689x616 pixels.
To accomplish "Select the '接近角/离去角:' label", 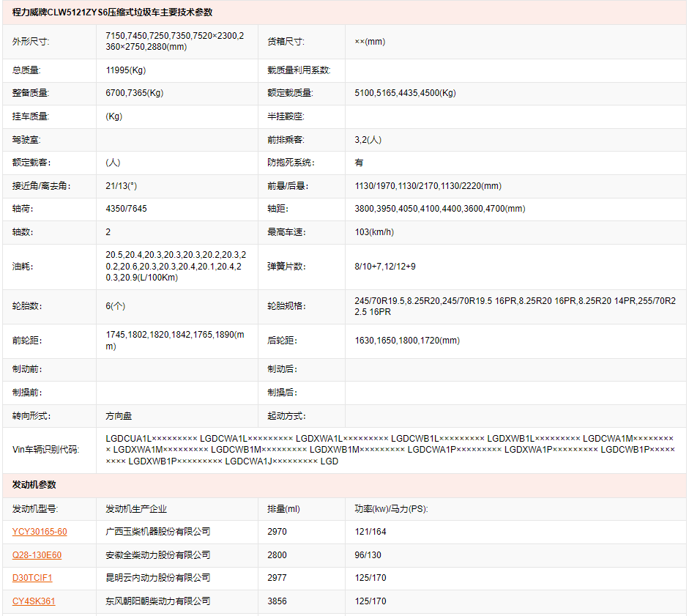I will point(42,186).
